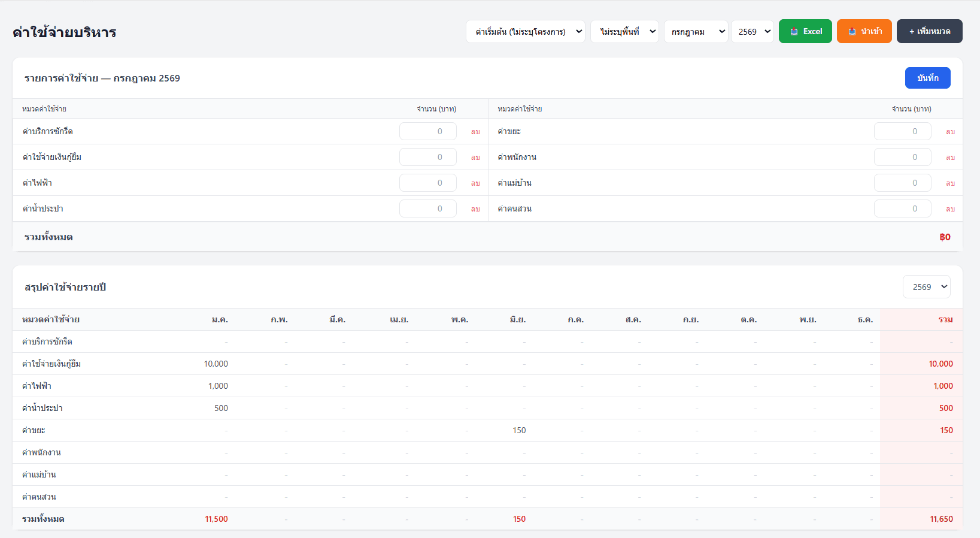Viewport: 980px width, 538px height.
Task: Click the ธ.ค. column header
Action: coord(865,319)
